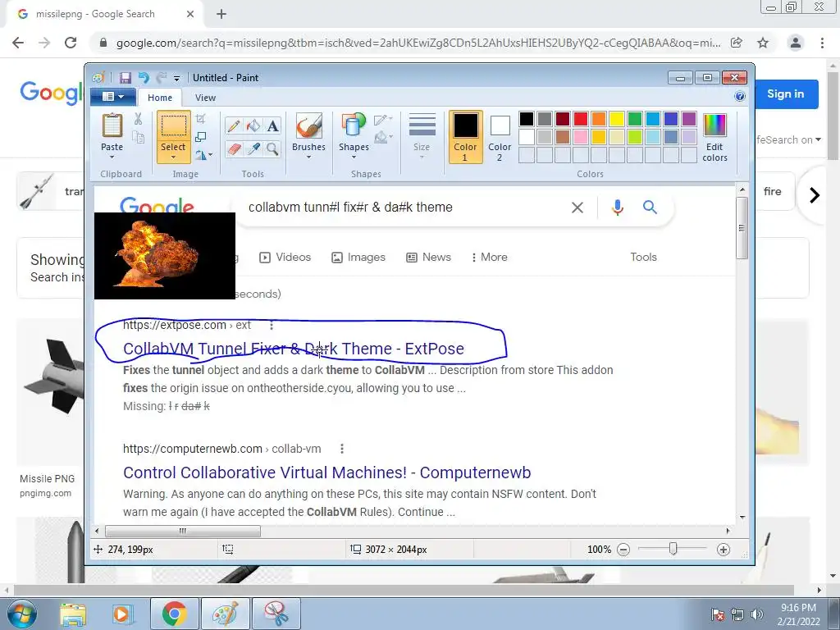Image resolution: width=840 pixels, height=630 pixels.
Task: Open a new Chrome tab
Action: (x=221, y=15)
